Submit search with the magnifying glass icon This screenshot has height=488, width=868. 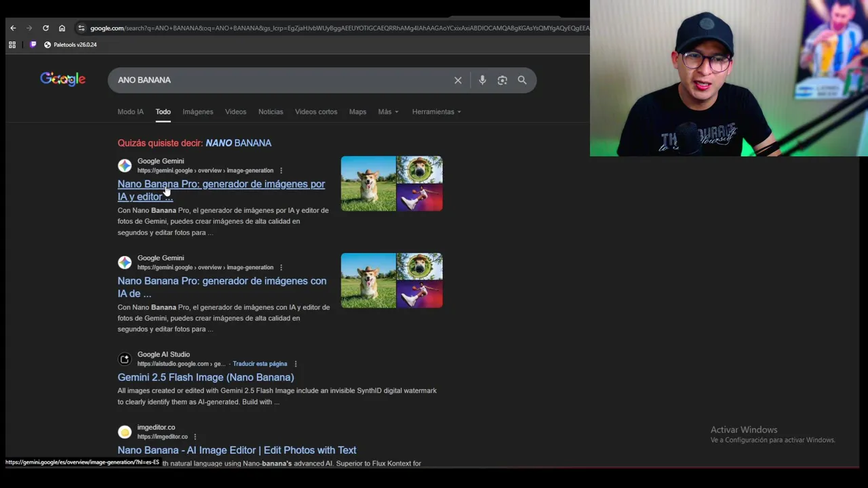point(522,80)
